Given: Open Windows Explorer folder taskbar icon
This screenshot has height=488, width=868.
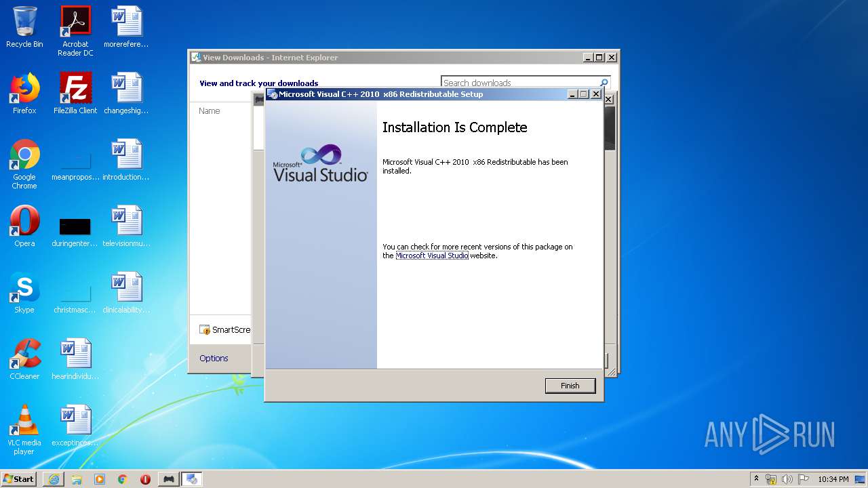Looking at the screenshot, I should [x=77, y=479].
